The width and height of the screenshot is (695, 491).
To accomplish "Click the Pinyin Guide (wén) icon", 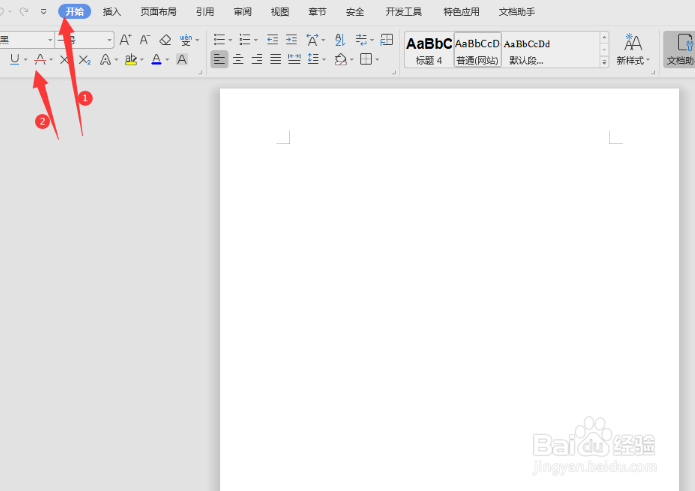I will [186, 40].
